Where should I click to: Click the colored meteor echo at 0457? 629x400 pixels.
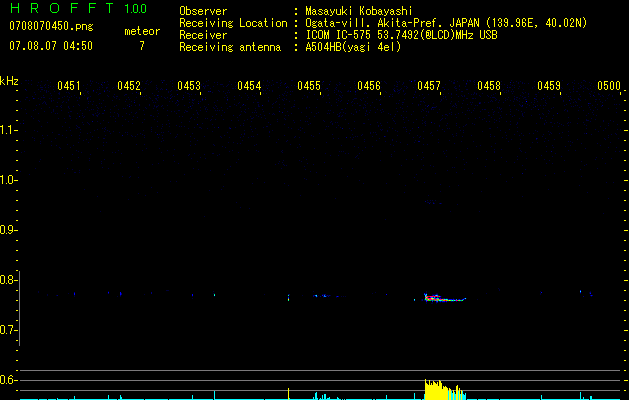(x=444, y=298)
